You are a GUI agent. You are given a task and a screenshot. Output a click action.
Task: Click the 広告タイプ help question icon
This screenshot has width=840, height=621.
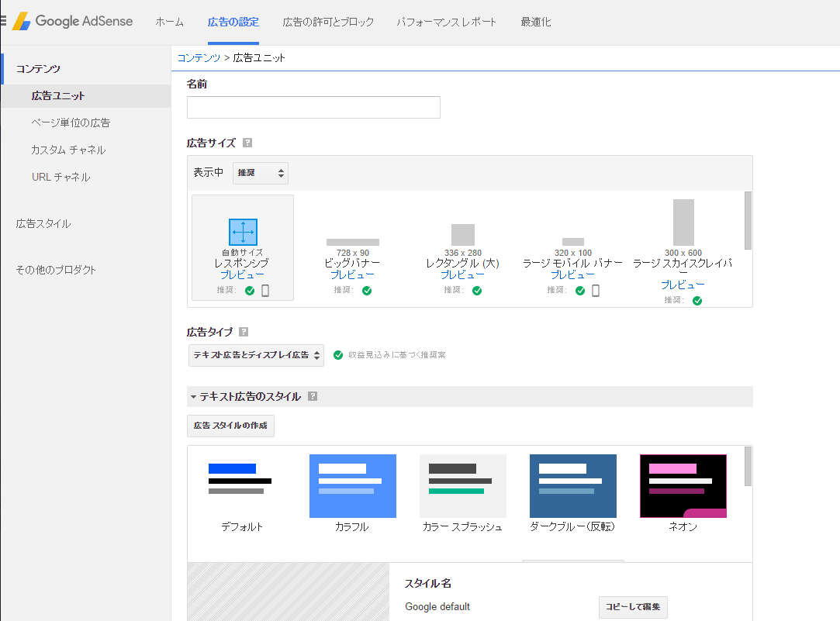pyautogui.click(x=244, y=332)
